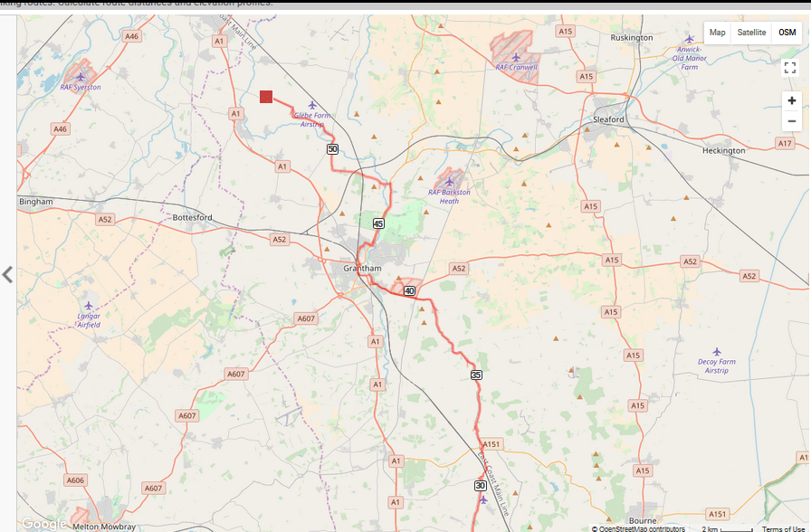Open OpenStreetMap contributors attribution link

tap(638, 528)
